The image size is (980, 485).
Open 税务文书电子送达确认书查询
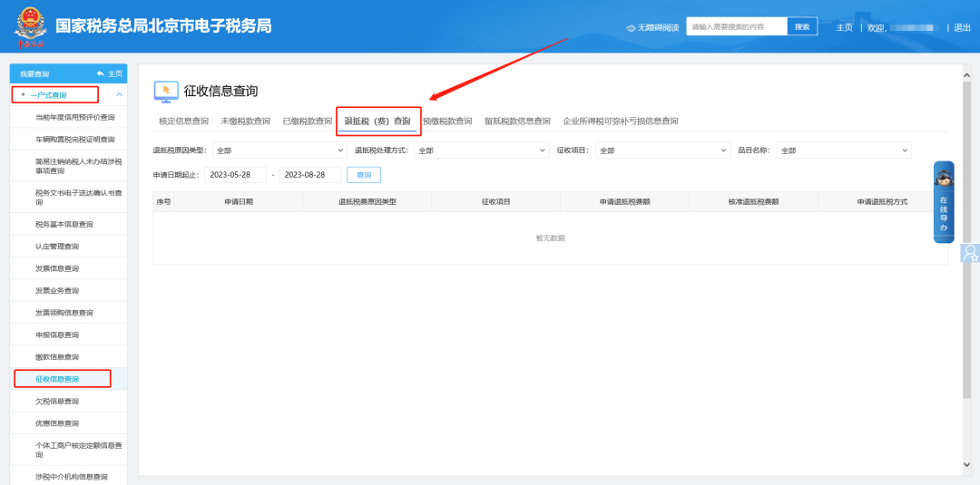click(79, 198)
